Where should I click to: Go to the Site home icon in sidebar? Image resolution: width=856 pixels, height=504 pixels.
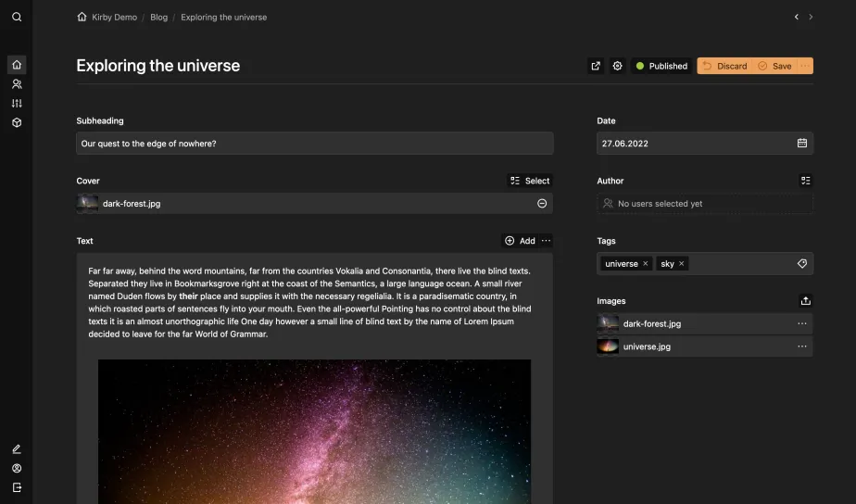click(17, 65)
